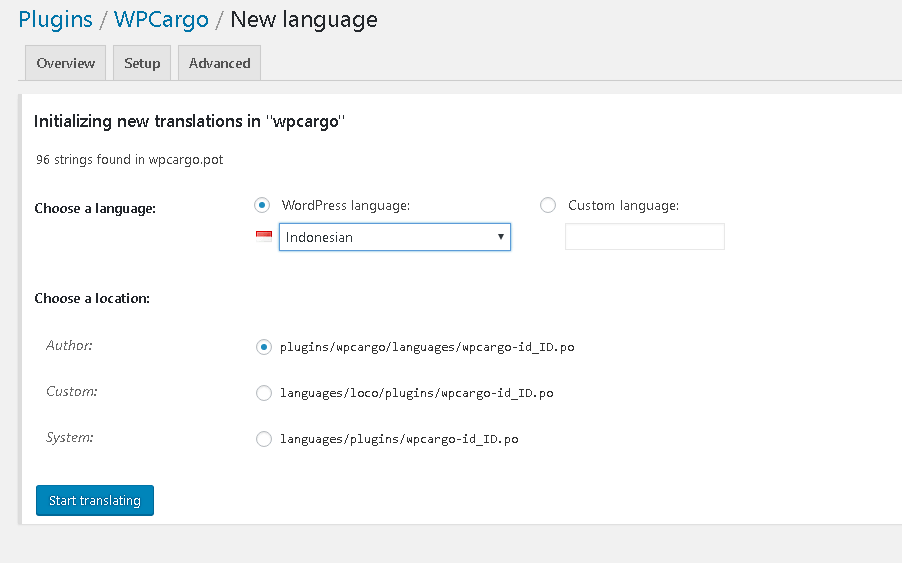The image size is (902, 563).
Task: Choose the Author location radio button
Action: pos(264,347)
